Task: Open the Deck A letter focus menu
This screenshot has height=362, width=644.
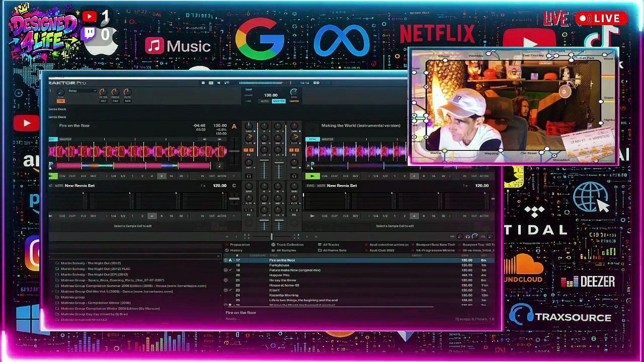Action: [x=234, y=126]
